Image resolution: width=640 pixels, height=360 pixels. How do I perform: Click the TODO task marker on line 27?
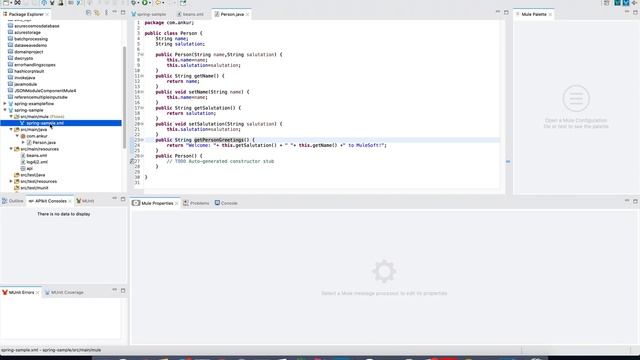[132, 161]
